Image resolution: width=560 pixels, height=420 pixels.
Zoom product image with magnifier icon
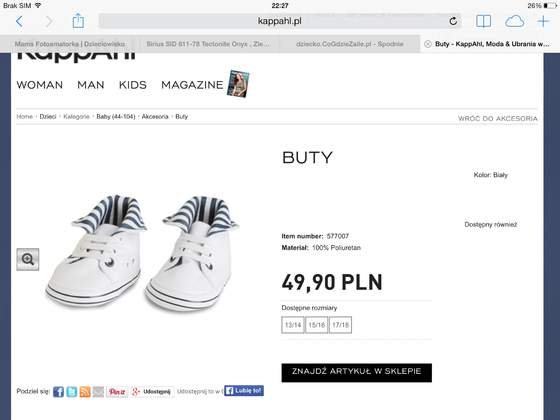[x=28, y=259]
